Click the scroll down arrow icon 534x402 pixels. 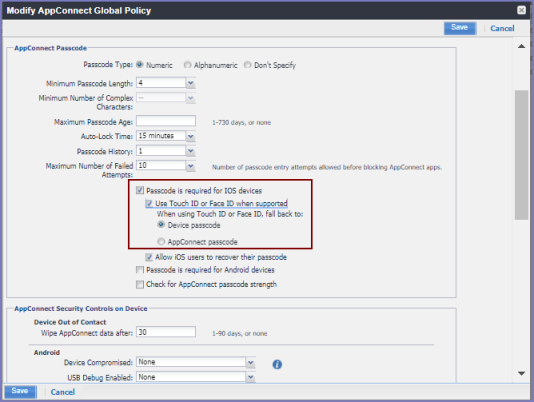pyautogui.click(x=521, y=373)
